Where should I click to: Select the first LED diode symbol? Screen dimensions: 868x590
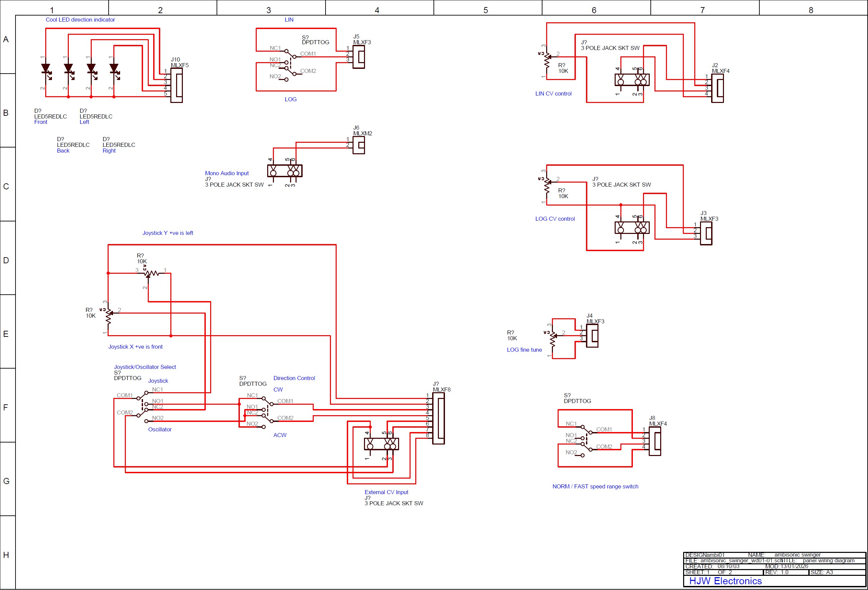pyautogui.click(x=46, y=70)
